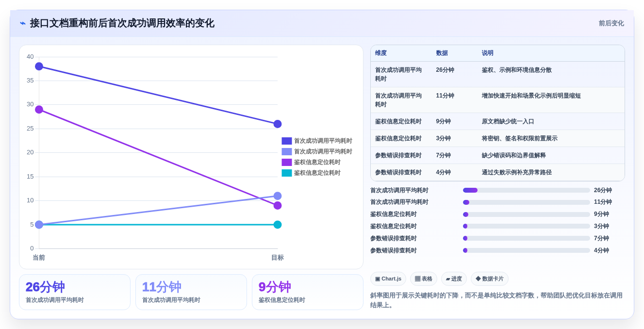This screenshot has height=329, width=644.
Task: Click the footer note starting 斜率图用于展示关键耗时
Action: 496,300
